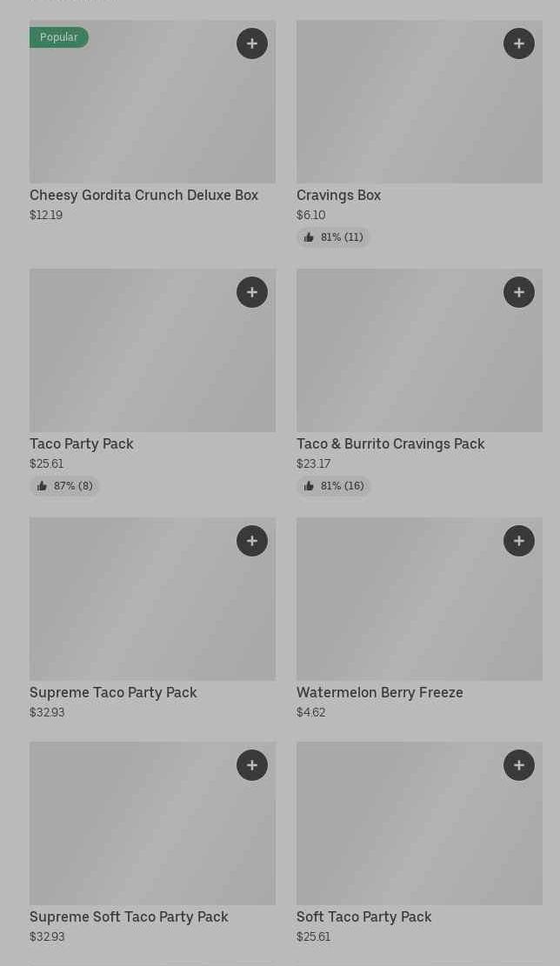Open Taco & Burrito Cravings Pack title link

(390, 444)
